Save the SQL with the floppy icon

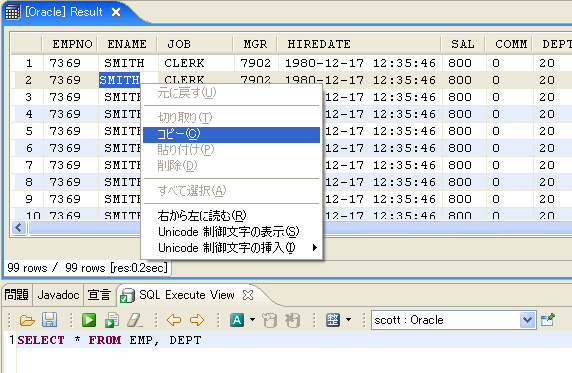pyautogui.click(x=49, y=320)
